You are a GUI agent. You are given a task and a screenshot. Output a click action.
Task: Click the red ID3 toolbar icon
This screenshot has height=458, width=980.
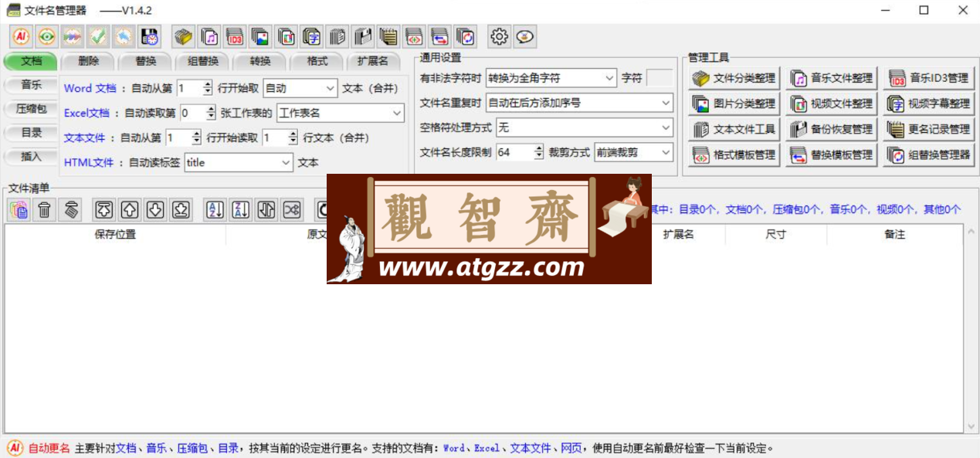pos(235,36)
